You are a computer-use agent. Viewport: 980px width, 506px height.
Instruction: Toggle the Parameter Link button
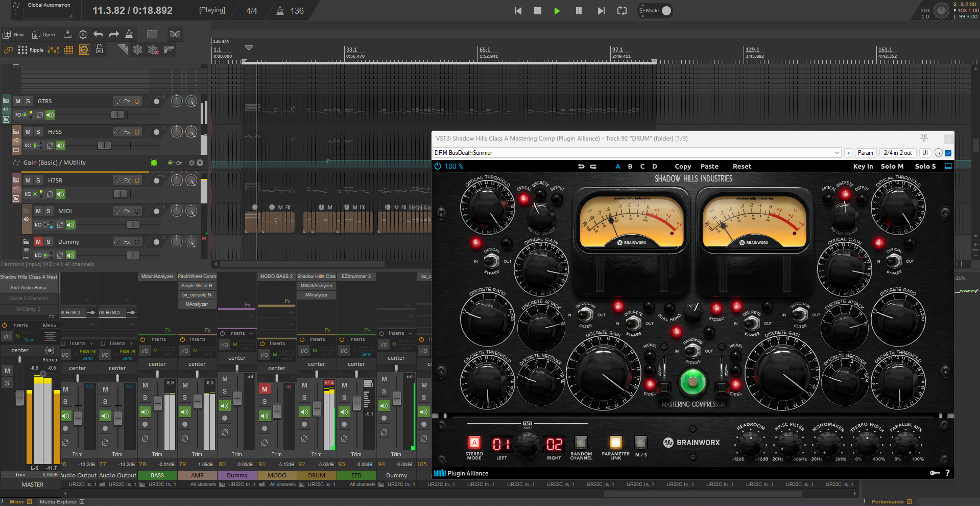[616, 443]
